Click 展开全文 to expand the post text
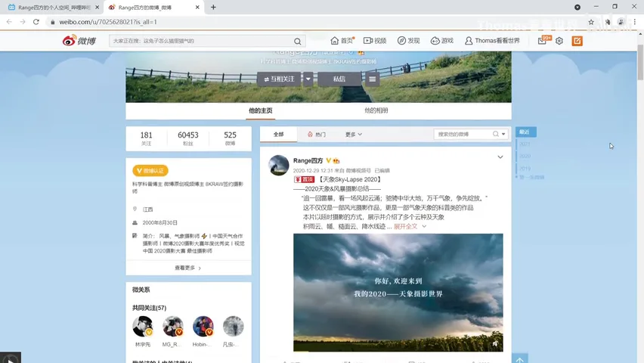This screenshot has height=363, width=644. pyautogui.click(x=406, y=227)
